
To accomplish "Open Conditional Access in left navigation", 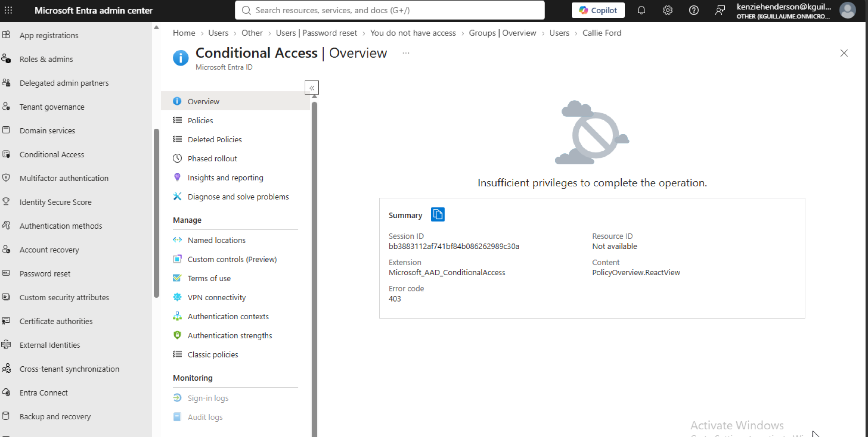I will point(52,154).
